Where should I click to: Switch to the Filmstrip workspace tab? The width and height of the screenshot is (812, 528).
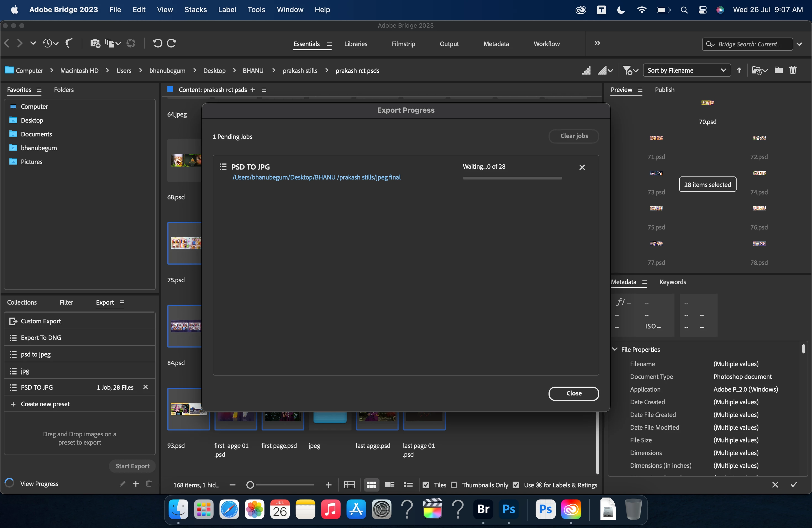403,44
